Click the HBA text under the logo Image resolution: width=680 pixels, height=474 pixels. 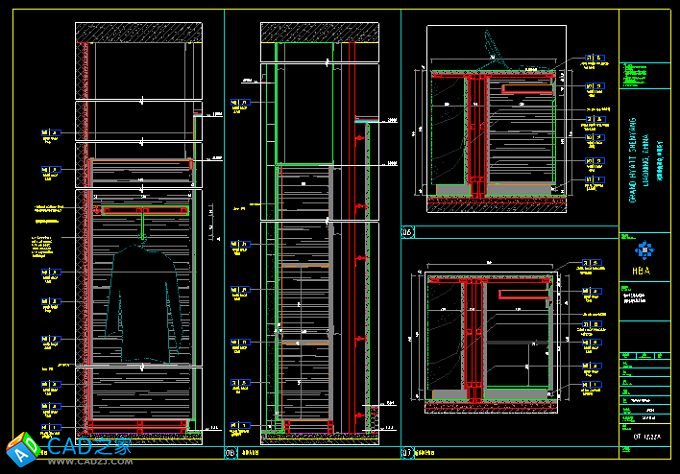642,268
